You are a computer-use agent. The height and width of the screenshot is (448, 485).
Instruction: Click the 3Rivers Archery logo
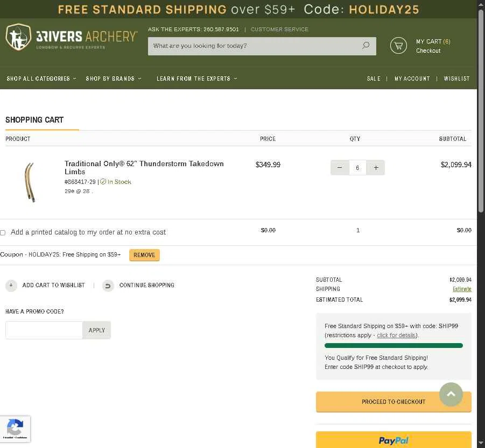[72, 38]
